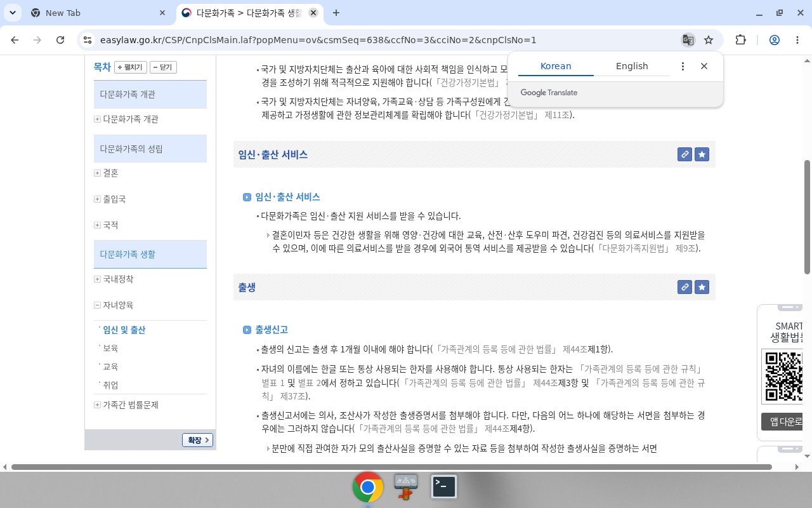
Task: Open Chrome from the dock
Action: tap(368, 487)
